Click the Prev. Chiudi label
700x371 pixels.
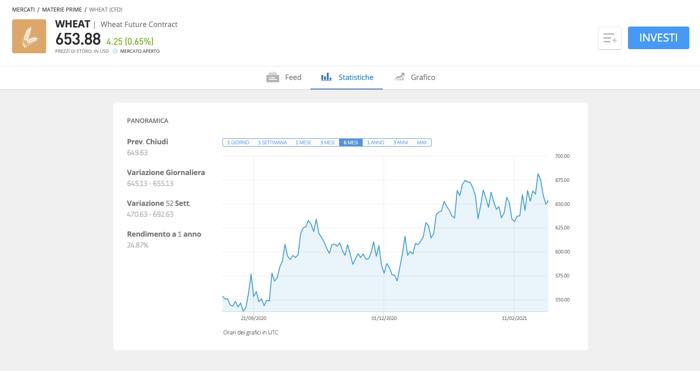[147, 142]
